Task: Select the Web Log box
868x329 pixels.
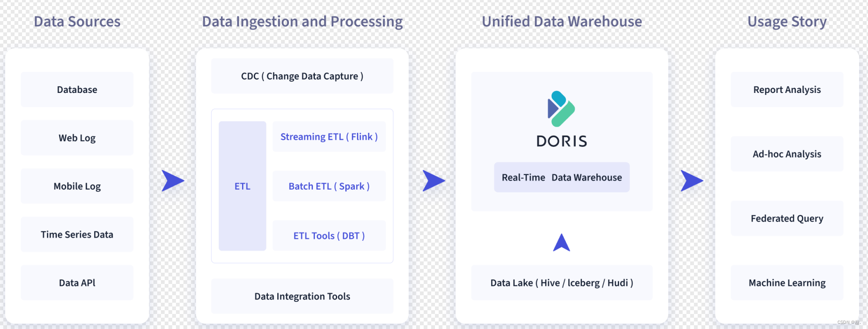Action: 77,138
